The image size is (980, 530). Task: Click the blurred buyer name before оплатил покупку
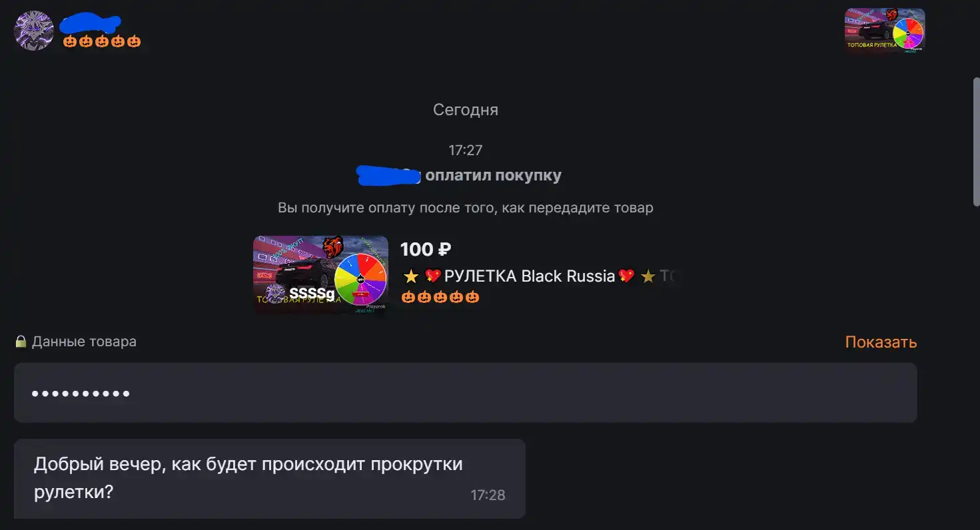[x=389, y=176]
